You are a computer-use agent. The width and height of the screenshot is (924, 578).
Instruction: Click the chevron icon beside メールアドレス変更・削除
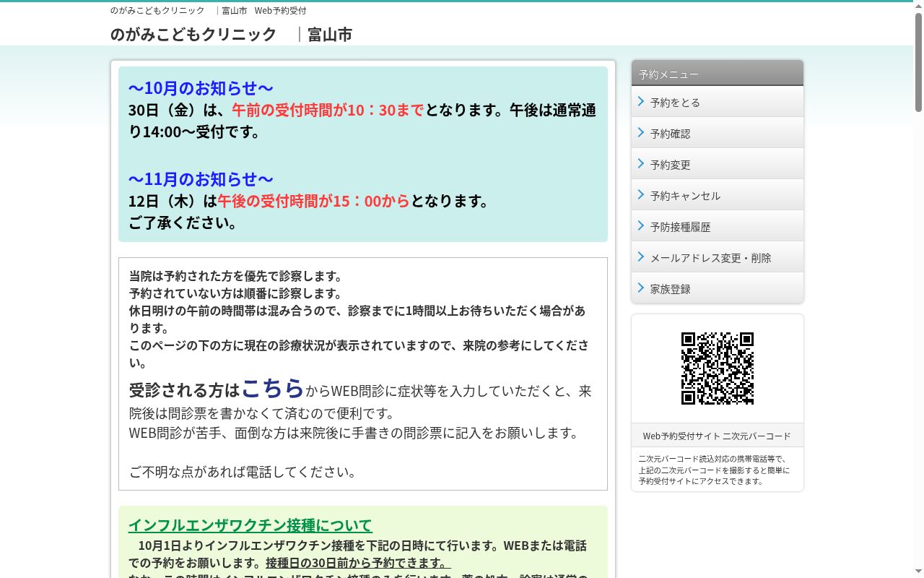click(641, 257)
